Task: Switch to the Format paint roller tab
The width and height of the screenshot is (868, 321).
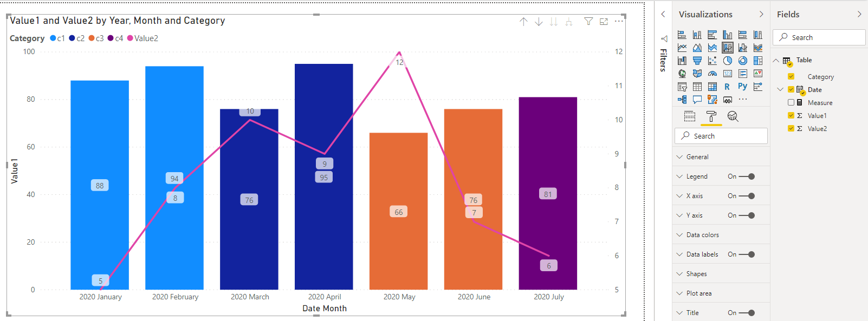Action: point(711,116)
